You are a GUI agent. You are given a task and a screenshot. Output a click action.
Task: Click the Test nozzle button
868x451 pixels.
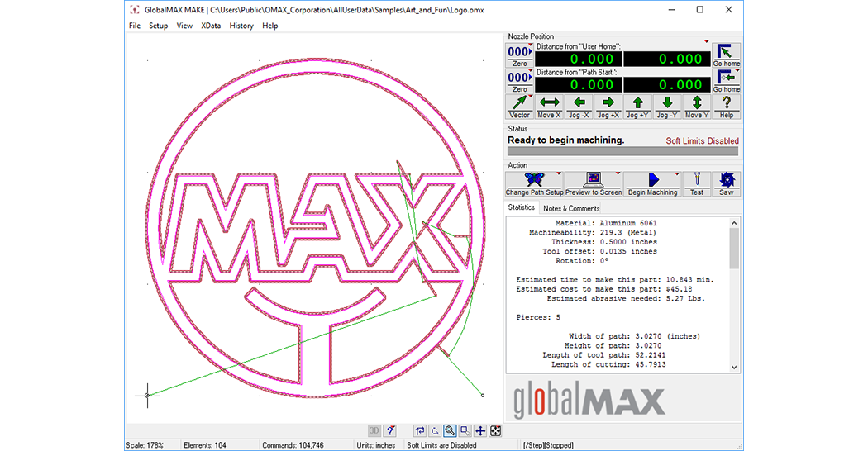point(696,183)
